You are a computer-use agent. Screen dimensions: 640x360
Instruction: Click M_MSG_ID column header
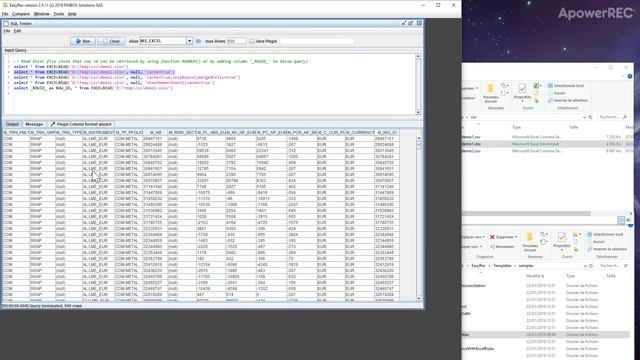[387, 133]
